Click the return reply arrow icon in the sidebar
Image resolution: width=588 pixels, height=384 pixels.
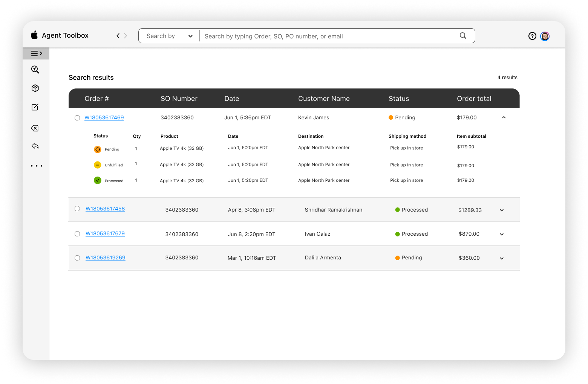(x=35, y=146)
